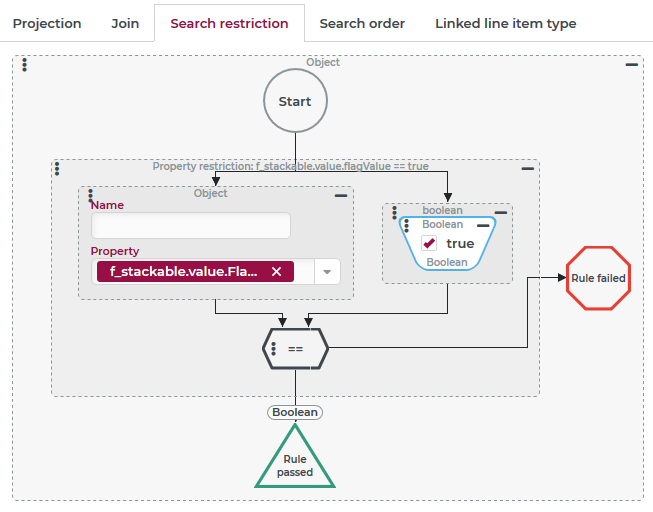Open the boolean container's three-dot menu
653x512 pixels.
click(394, 213)
